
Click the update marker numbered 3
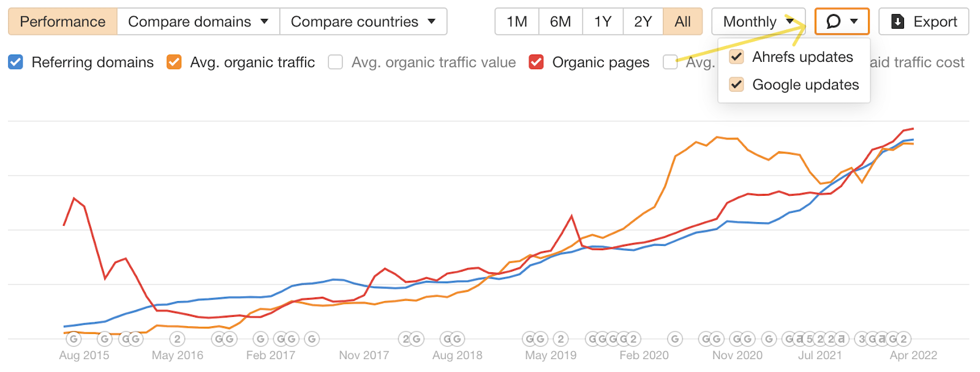[x=862, y=339]
